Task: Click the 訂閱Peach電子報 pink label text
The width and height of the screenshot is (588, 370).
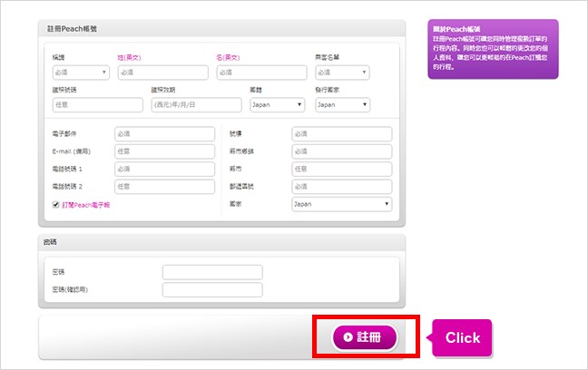Action: 86,205
